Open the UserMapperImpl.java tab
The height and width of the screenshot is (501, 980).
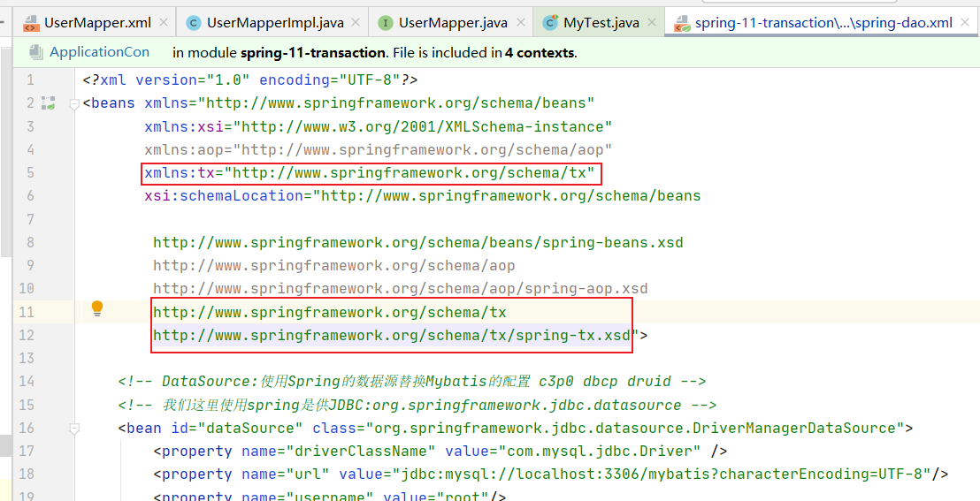pos(275,23)
